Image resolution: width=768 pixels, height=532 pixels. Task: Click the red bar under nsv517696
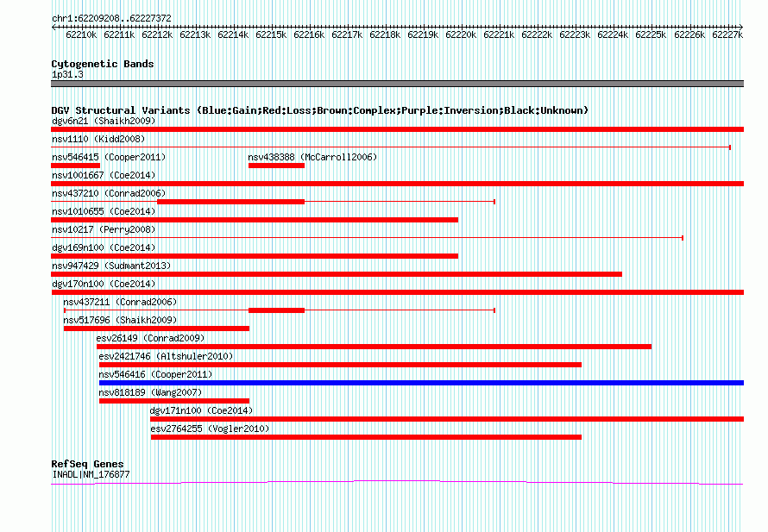(156, 329)
